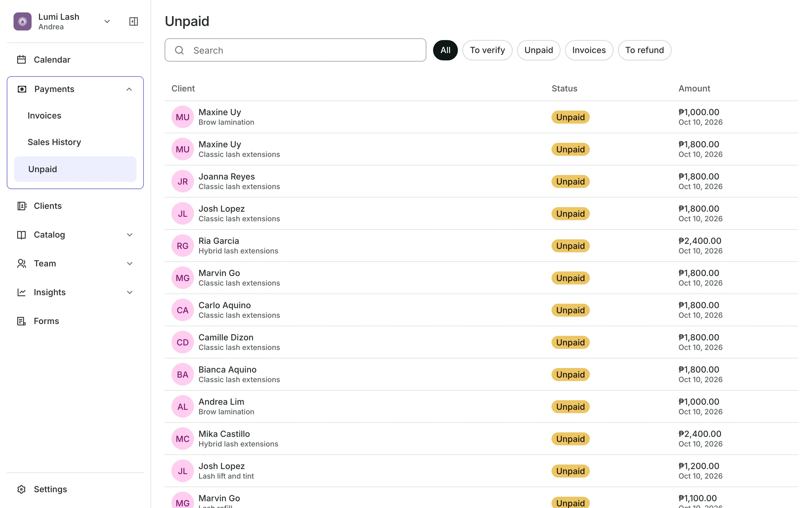Filter by Invoices chip
The width and height of the screenshot is (812, 508).
[589, 50]
